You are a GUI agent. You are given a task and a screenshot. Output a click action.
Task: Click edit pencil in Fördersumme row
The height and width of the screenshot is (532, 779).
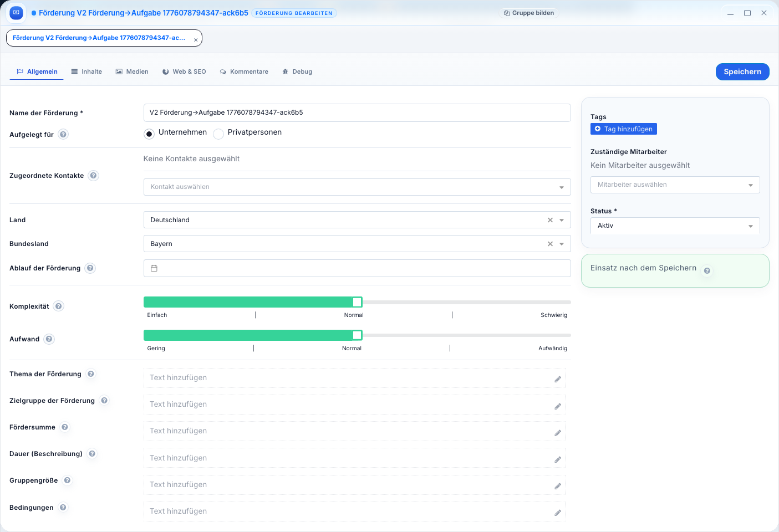pos(557,432)
